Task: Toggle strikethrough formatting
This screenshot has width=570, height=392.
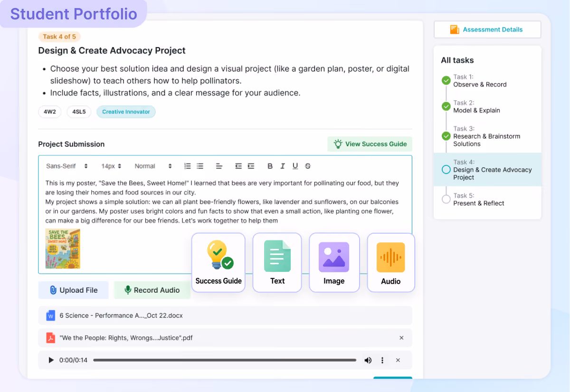Action: [308, 166]
